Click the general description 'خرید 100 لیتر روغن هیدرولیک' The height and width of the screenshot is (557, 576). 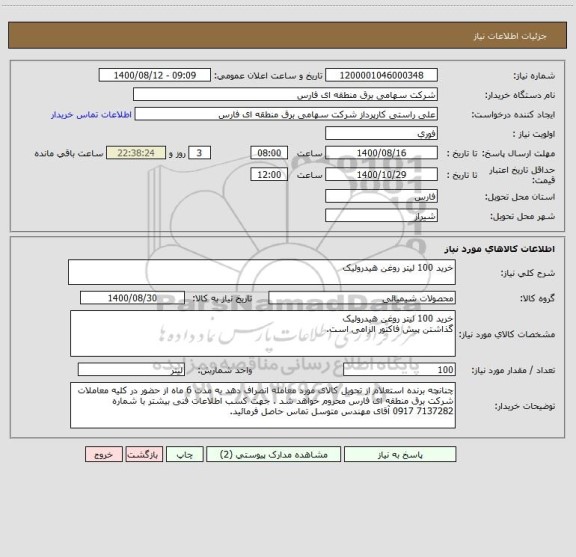[262, 272]
